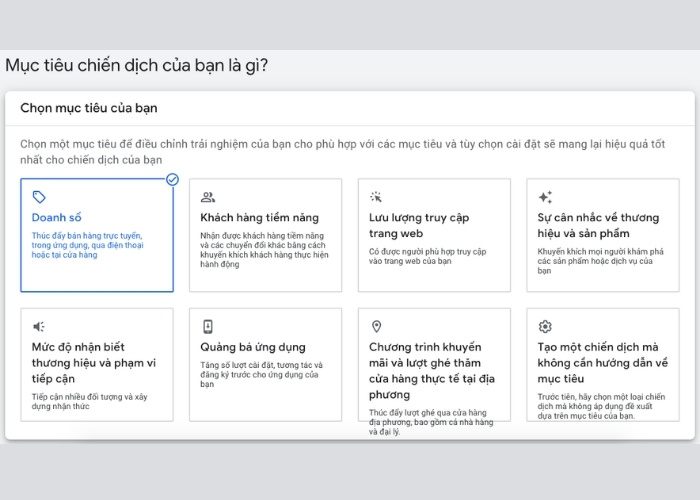Click the Chọn mục tiêu của bạn section header

coord(90,108)
